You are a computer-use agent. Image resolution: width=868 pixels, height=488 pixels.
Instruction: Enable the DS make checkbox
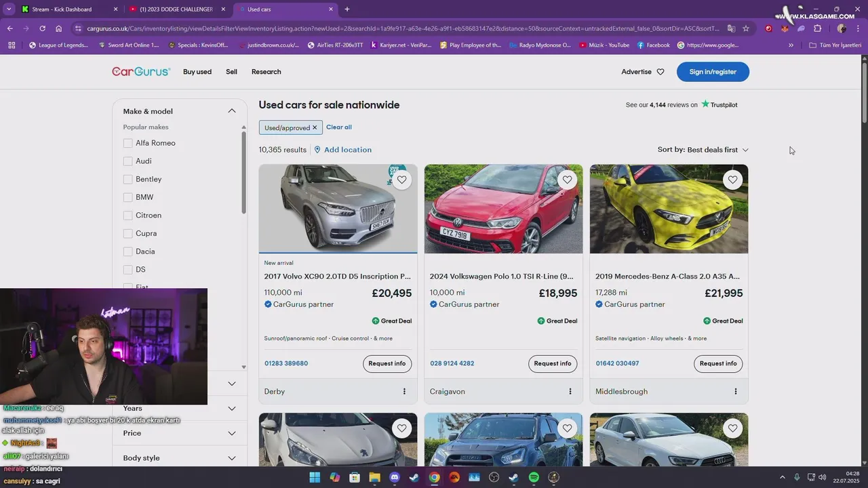point(127,270)
